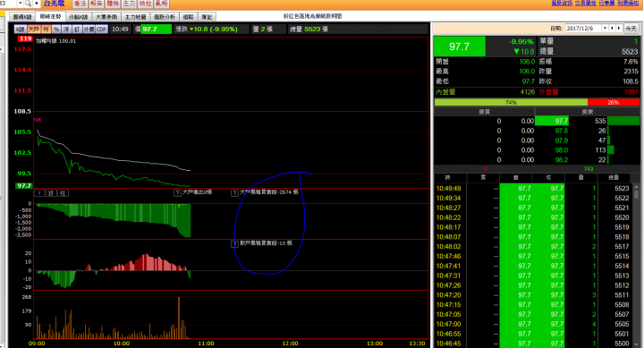Click the 氣報 button in top toolbar
Viewport: 644px width, 348px height.
tap(161, 4)
